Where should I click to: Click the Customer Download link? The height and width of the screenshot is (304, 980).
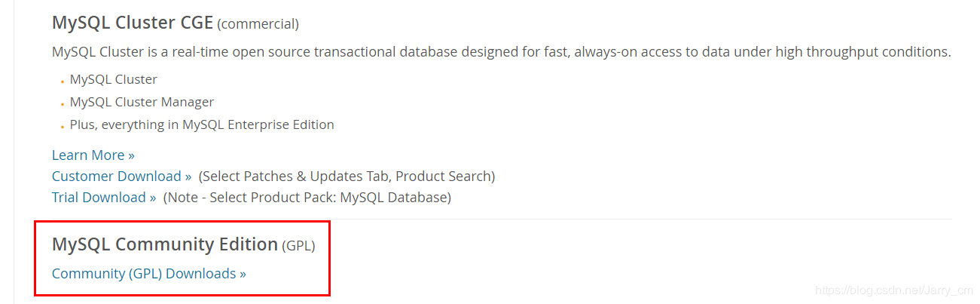point(121,176)
